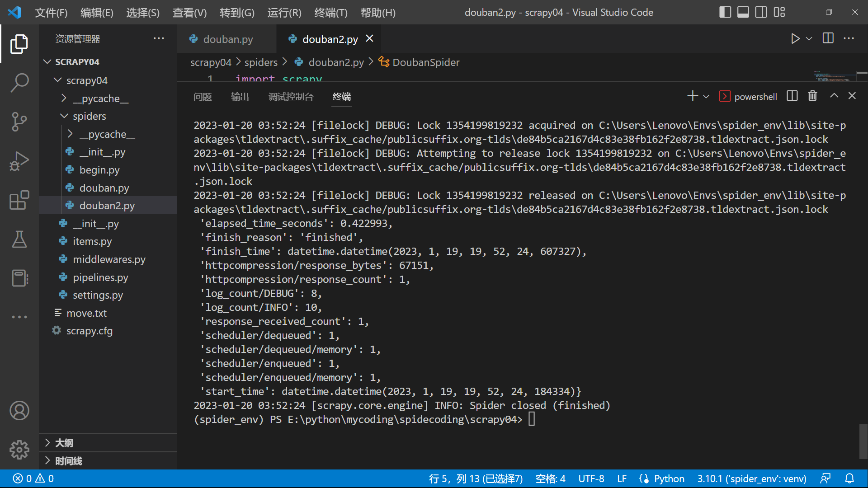This screenshot has width=868, height=488.
Task: Collapse the scrapy04 folder
Action: pyautogui.click(x=58, y=80)
